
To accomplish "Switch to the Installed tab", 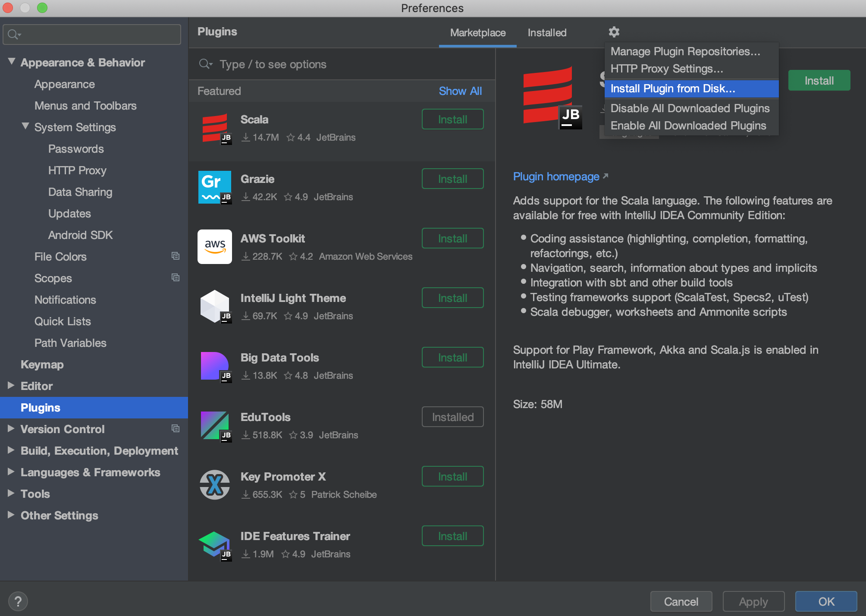I will pos(547,33).
